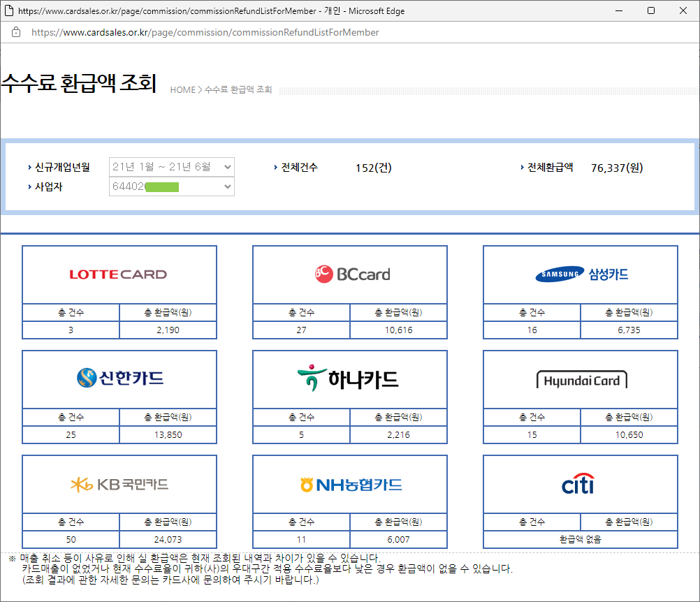Click the Hyundai Card logo
The image size is (700, 602).
[x=581, y=380]
